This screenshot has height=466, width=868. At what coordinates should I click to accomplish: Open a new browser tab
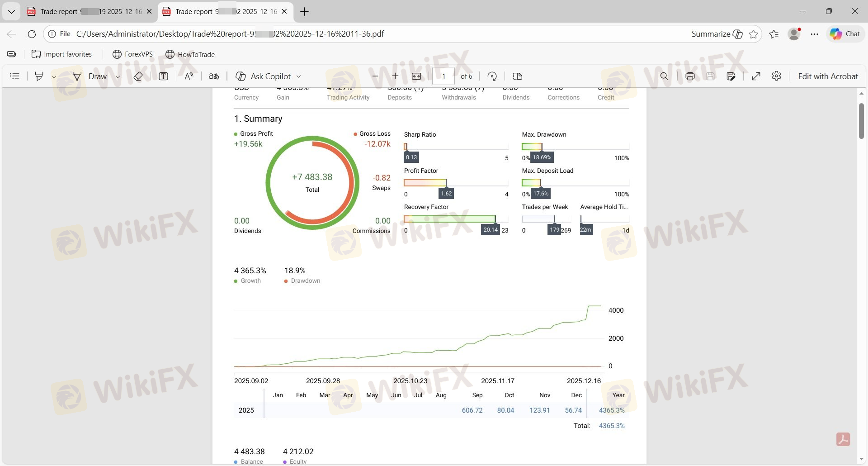coord(305,12)
